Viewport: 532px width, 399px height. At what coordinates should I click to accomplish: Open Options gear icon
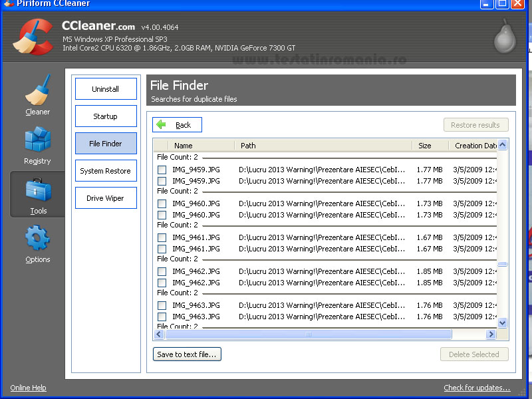coord(37,239)
